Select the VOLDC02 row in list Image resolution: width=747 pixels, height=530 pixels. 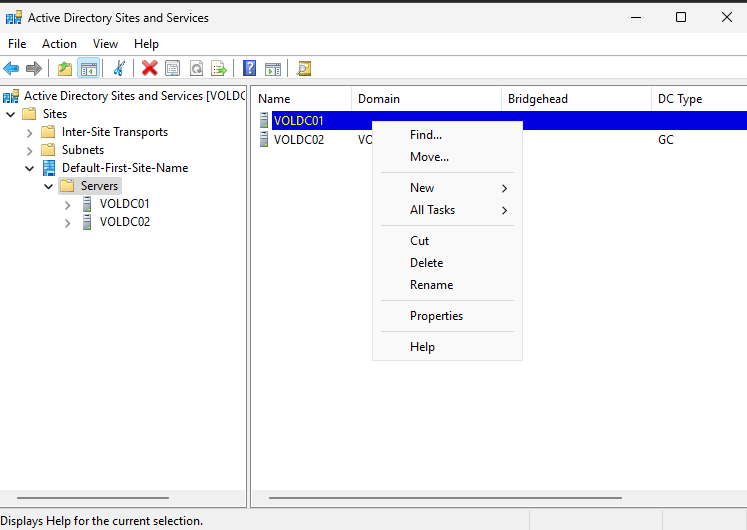pos(299,140)
